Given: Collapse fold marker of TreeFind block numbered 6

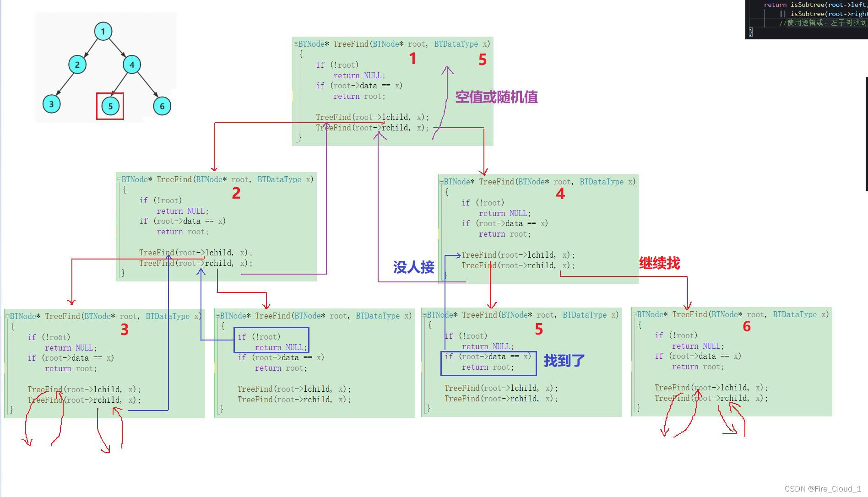Looking at the screenshot, I should tap(635, 314).
